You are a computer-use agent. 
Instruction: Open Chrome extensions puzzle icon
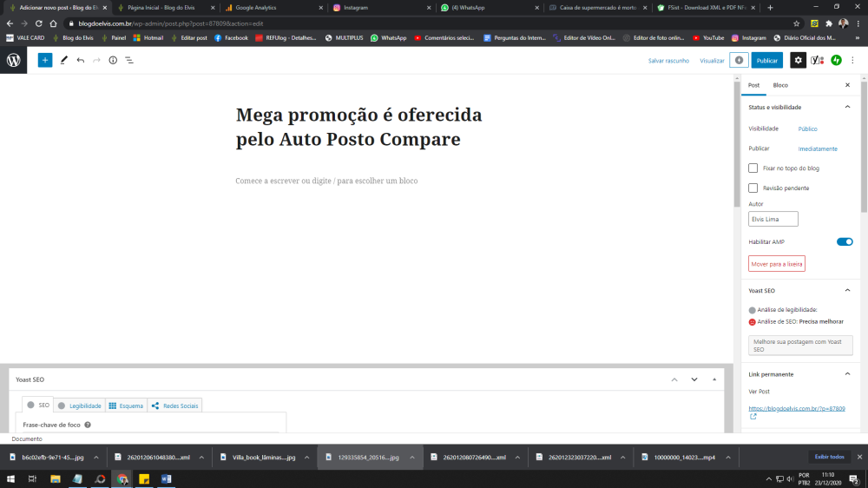point(829,23)
